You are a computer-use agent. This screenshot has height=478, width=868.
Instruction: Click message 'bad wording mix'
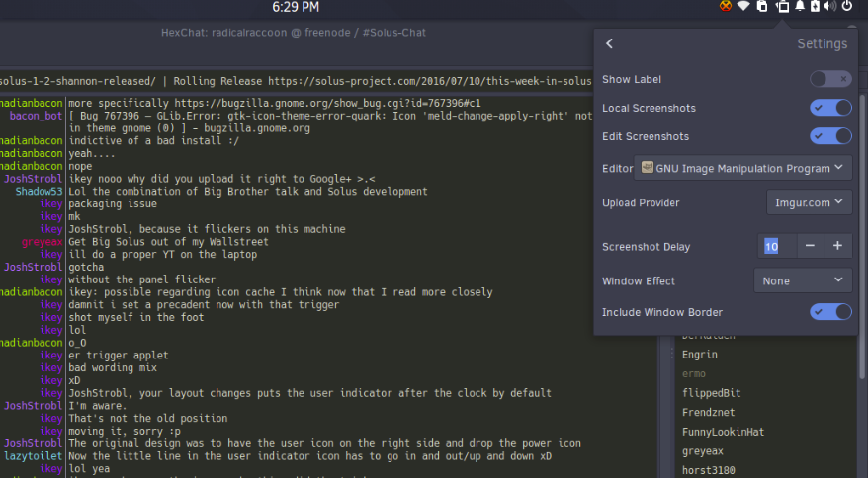click(113, 368)
